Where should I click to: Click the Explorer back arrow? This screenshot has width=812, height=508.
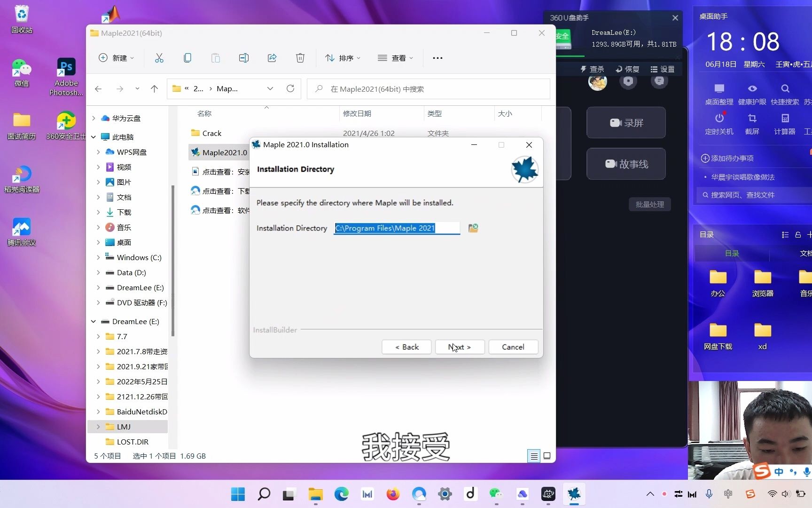point(98,89)
